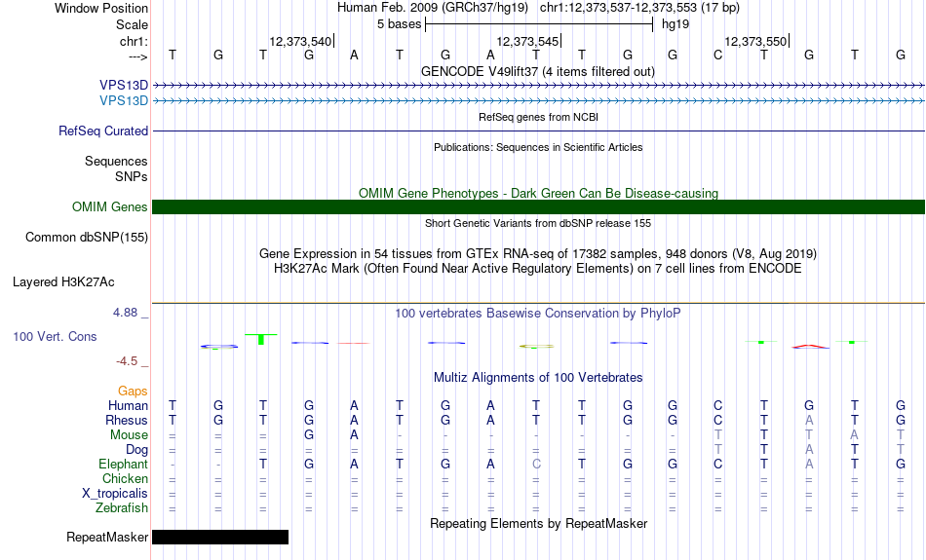Click the X_tropicalis alignment row label
Image resolution: width=926 pixels, height=560 pixels.
point(115,494)
